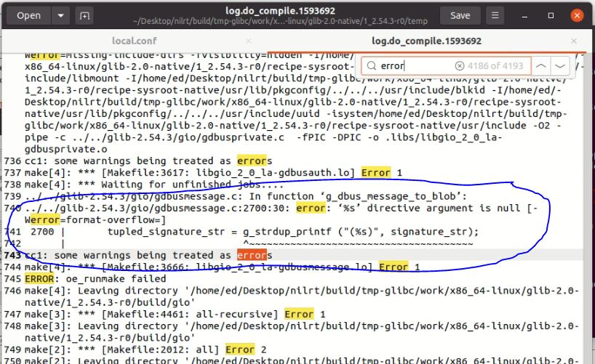Go to previous search match
This screenshot has height=364, width=595.
(x=541, y=66)
